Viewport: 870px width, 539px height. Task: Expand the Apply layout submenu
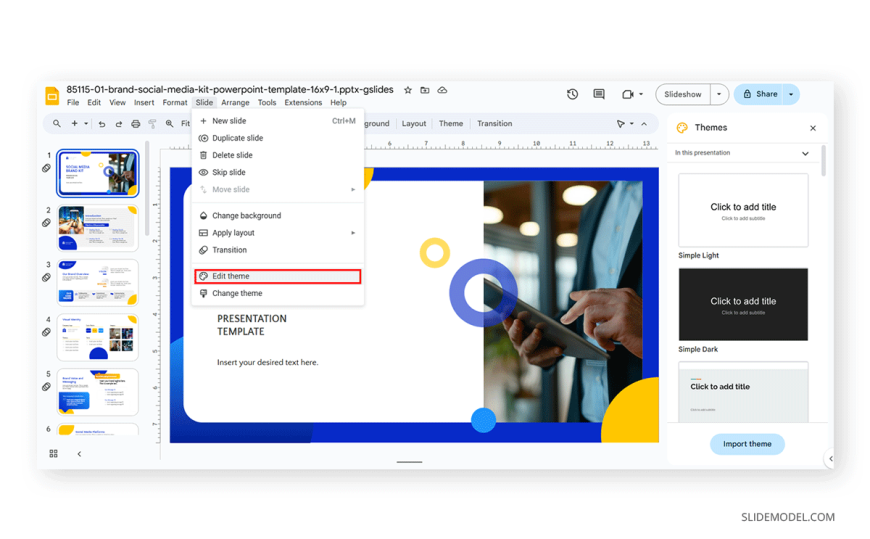(353, 233)
